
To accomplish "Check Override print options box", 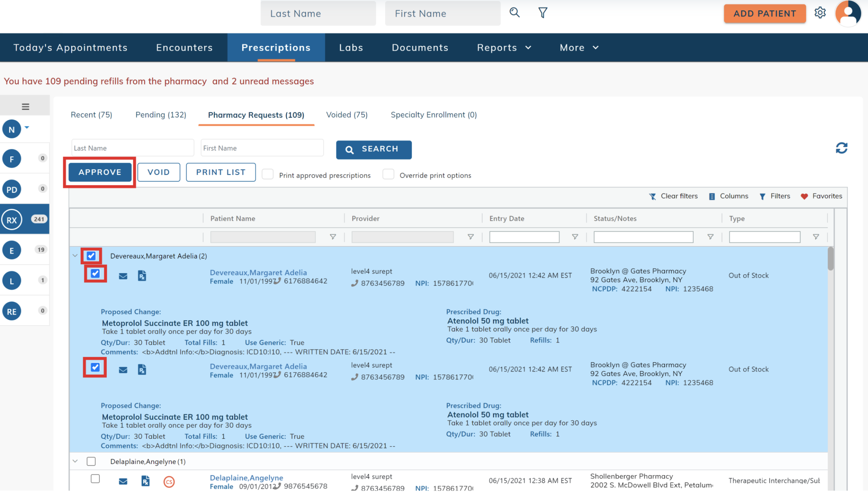I will tap(388, 174).
